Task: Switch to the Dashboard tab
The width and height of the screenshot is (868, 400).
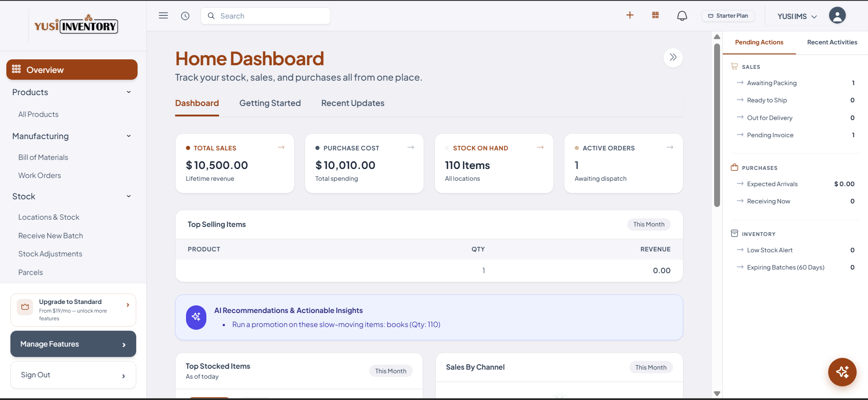Action: tap(197, 103)
